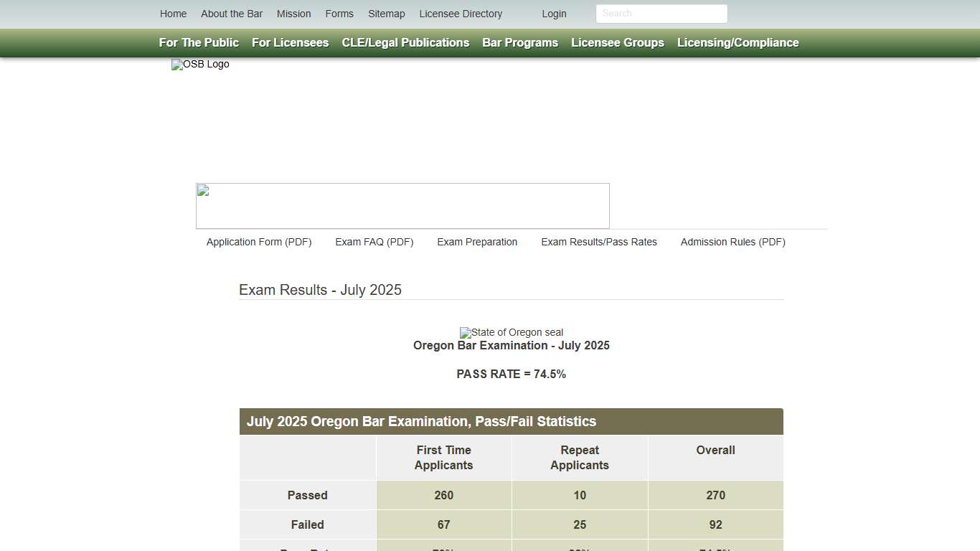Open the Licensee Directory
Screen dimensions: 980x551
tap(461, 14)
